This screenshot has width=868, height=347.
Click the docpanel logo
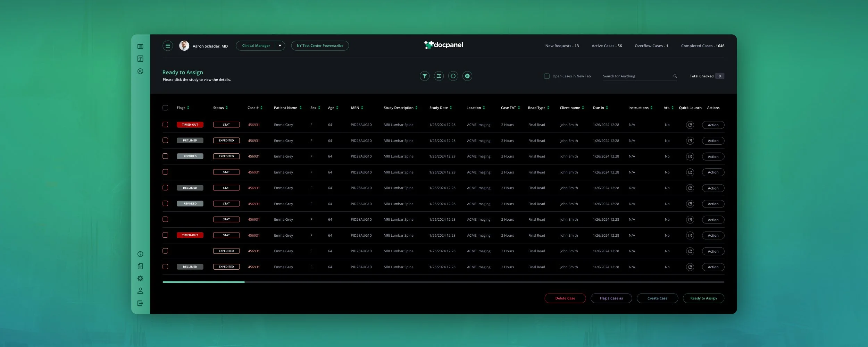[444, 45]
